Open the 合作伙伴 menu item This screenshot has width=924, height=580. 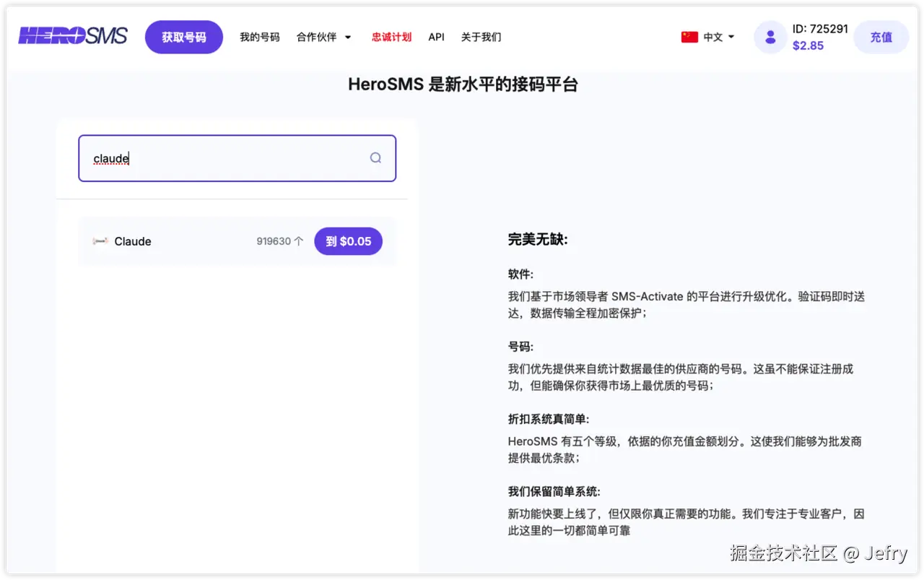click(x=316, y=37)
